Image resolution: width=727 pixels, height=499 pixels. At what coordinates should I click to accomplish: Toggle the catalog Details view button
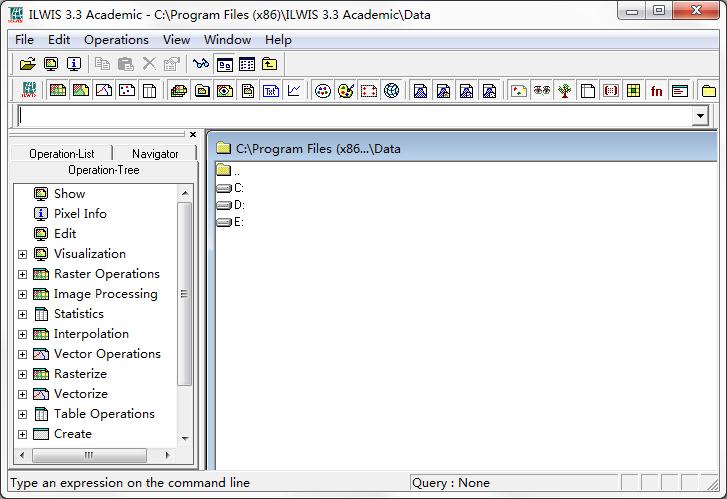[247, 64]
